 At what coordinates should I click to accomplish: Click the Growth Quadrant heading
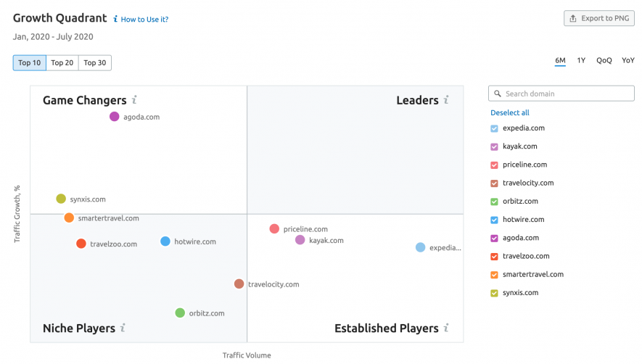pyautogui.click(x=59, y=18)
